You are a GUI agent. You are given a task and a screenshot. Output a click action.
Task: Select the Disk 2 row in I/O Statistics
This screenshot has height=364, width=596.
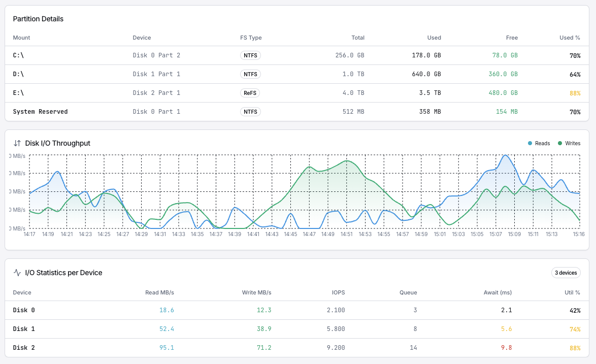24,348
